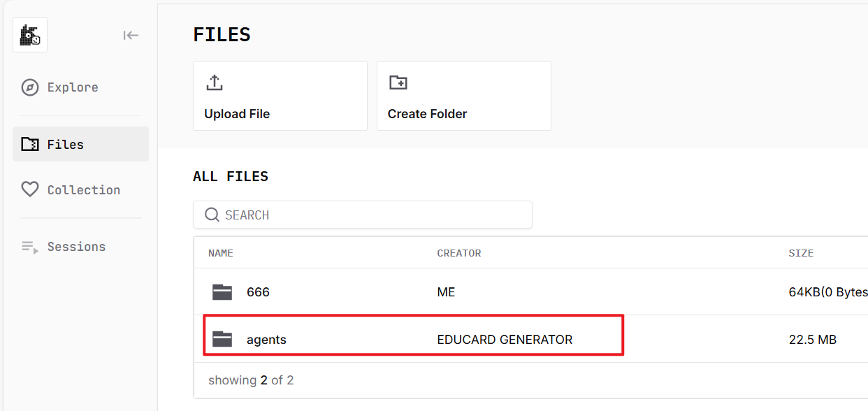Focus the file search input field
The width and height of the screenshot is (868, 411).
370,215
